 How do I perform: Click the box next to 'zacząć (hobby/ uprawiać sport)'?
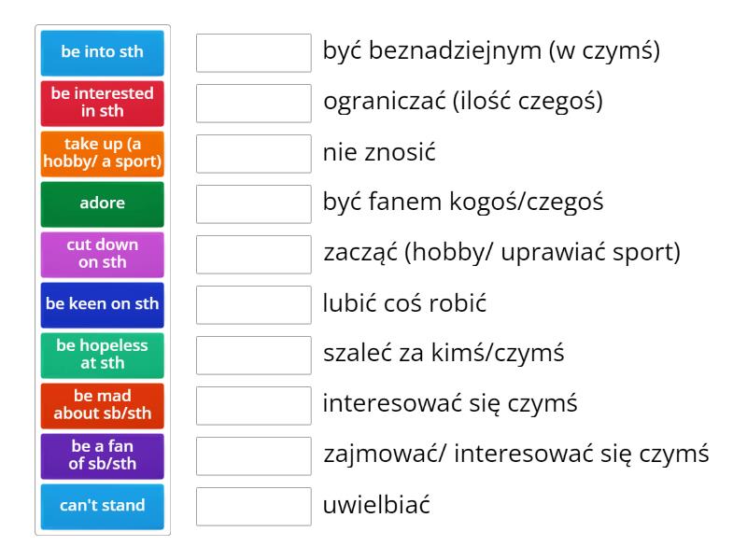254,255
